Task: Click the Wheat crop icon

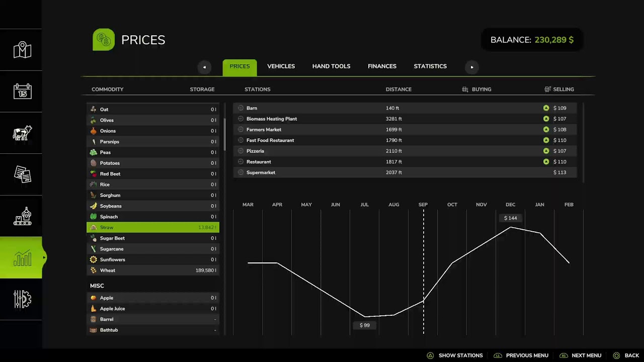Action: click(x=93, y=270)
